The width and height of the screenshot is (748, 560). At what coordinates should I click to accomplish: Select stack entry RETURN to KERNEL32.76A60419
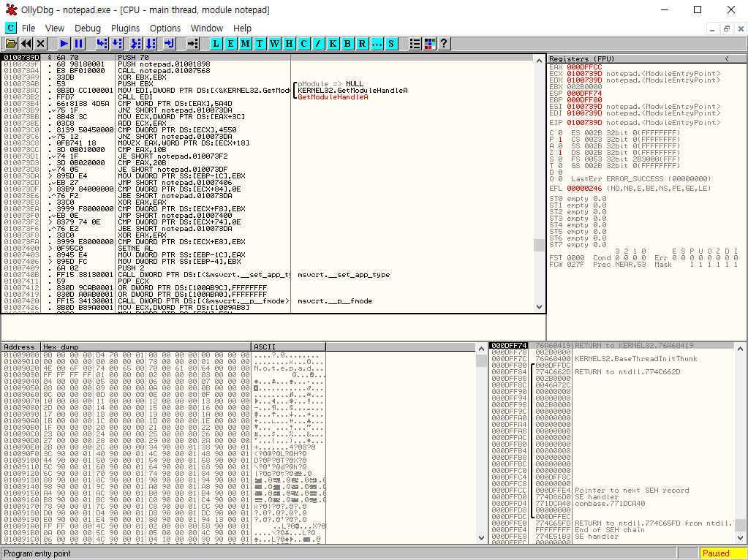coord(612,345)
